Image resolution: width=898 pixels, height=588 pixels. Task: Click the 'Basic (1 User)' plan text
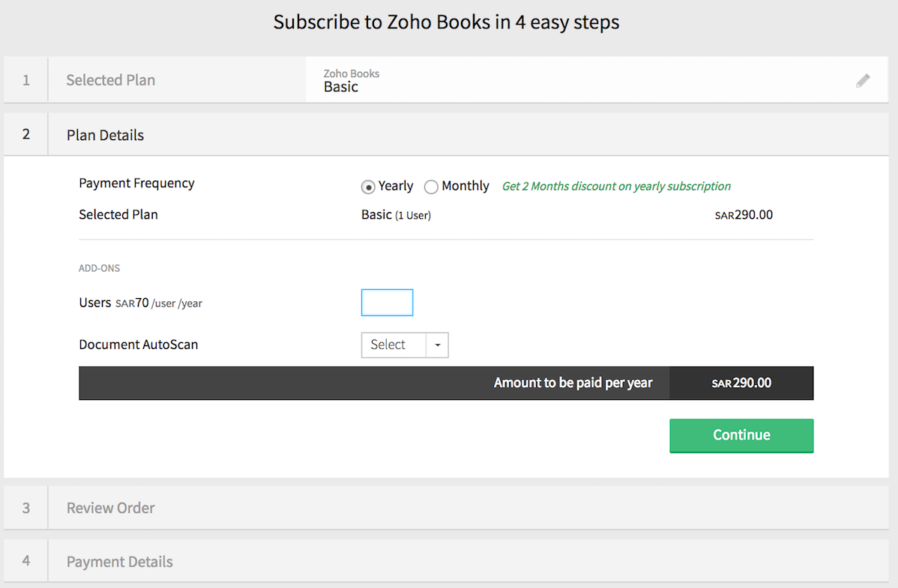pyautogui.click(x=396, y=215)
